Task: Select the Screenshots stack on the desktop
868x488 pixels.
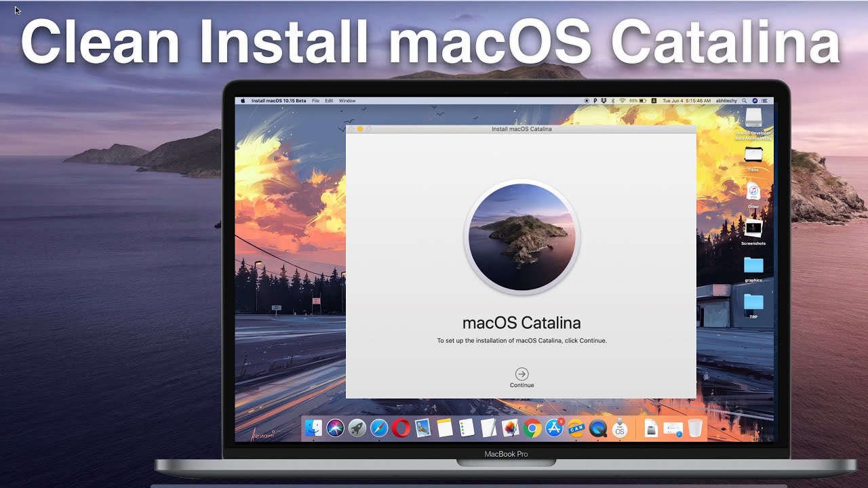Action: [x=753, y=228]
